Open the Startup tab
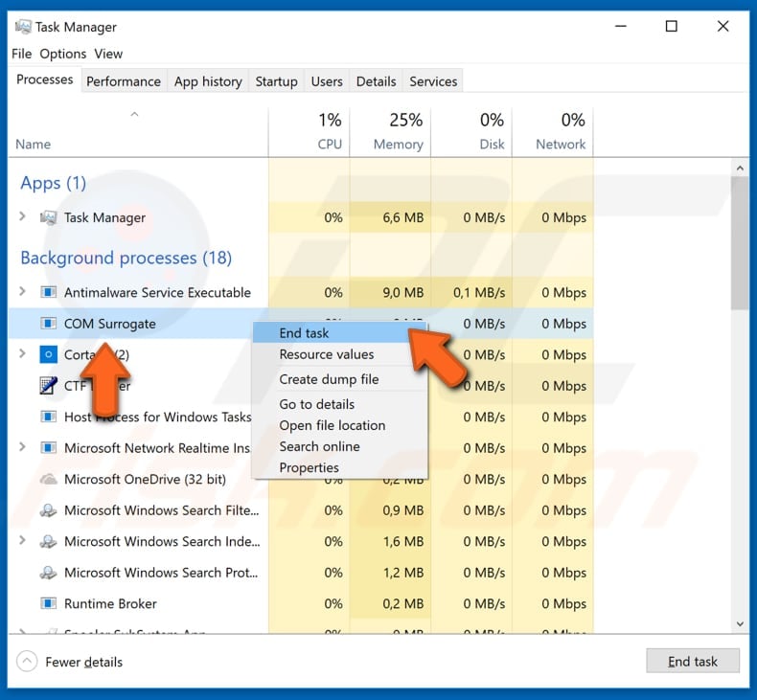 click(x=276, y=81)
